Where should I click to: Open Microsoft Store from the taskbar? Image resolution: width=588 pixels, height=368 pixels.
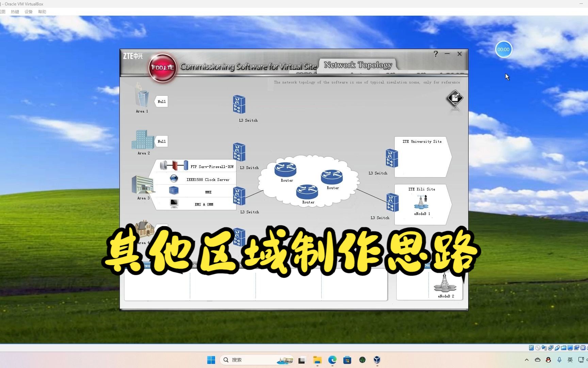tap(347, 360)
